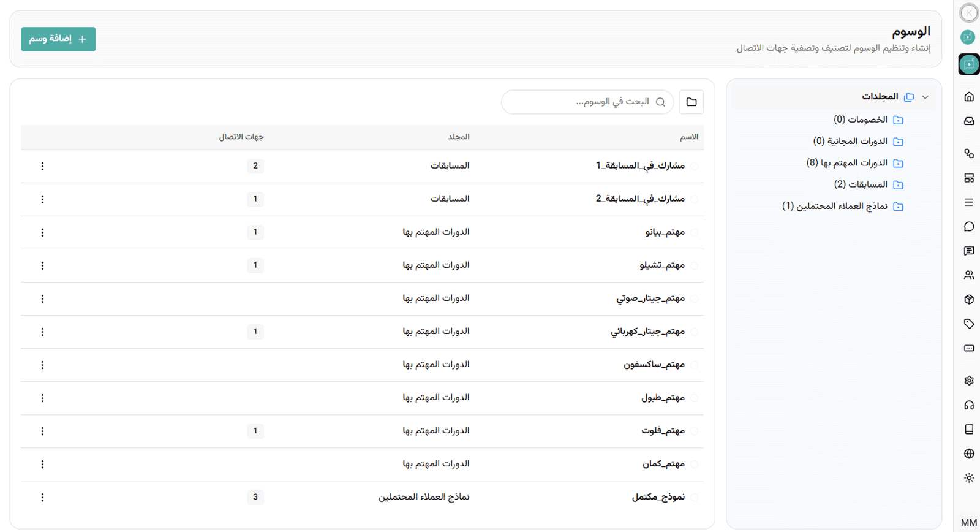
Task: Open the headset support icon in sidebar
Action: click(969, 405)
